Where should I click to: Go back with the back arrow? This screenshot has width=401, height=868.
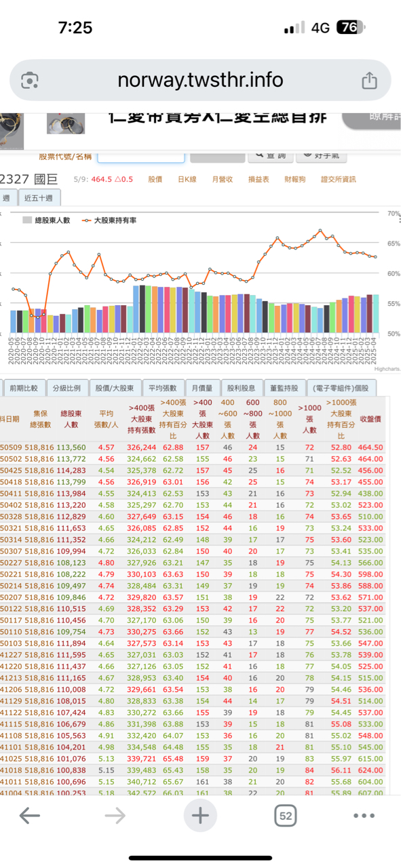pyautogui.click(x=30, y=816)
